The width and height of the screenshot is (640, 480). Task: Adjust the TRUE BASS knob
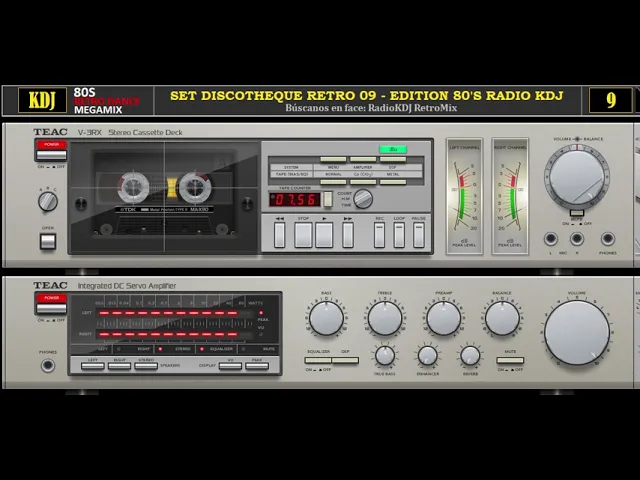[x=385, y=356]
